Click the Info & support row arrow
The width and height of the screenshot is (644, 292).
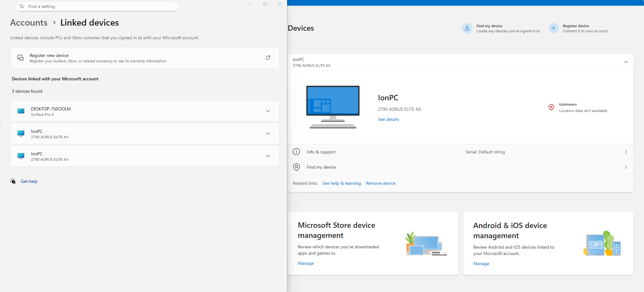coord(626,152)
